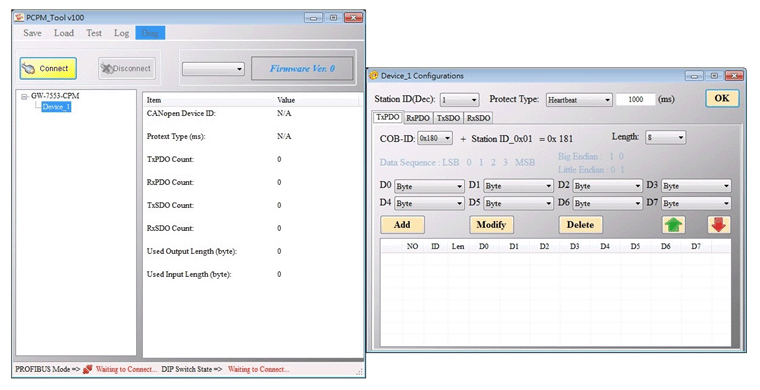Switch to the RxPDO tab
The width and height of the screenshot is (760, 390).
418,118
